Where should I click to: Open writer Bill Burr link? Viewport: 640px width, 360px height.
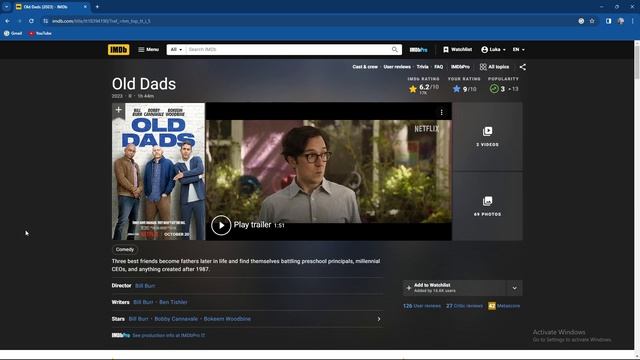(143, 302)
